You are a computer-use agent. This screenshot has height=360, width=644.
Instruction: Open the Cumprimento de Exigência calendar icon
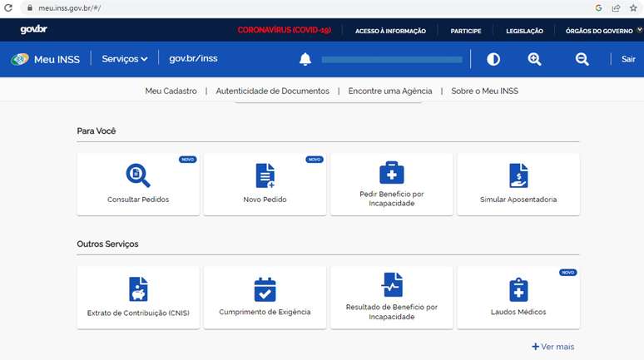pyautogui.click(x=265, y=289)
